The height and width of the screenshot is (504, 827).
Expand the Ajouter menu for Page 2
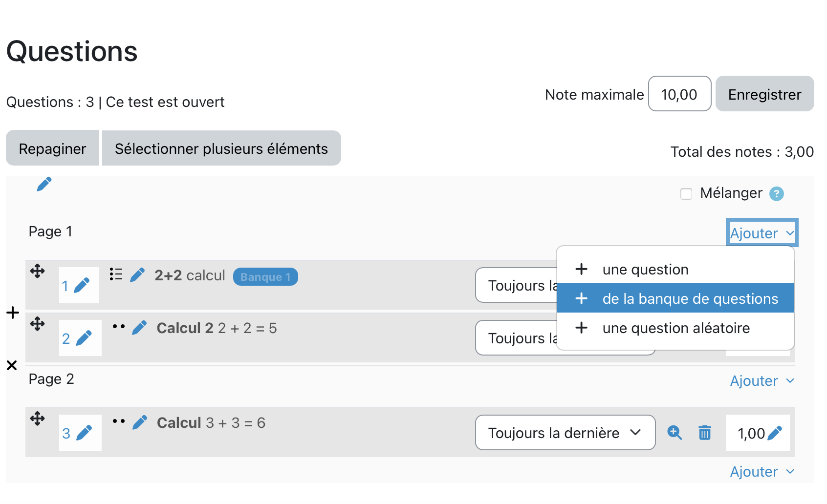762,381
